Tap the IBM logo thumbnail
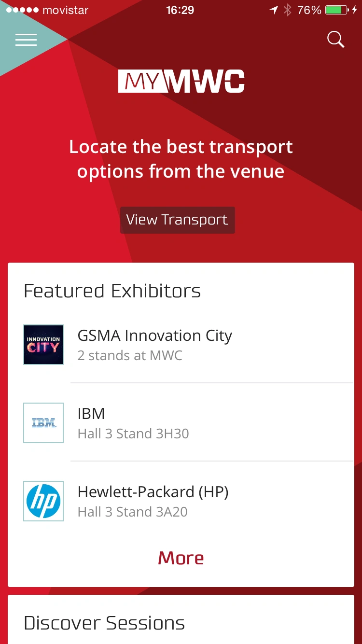Screen dimensions: 362x644 coord(43,423)
